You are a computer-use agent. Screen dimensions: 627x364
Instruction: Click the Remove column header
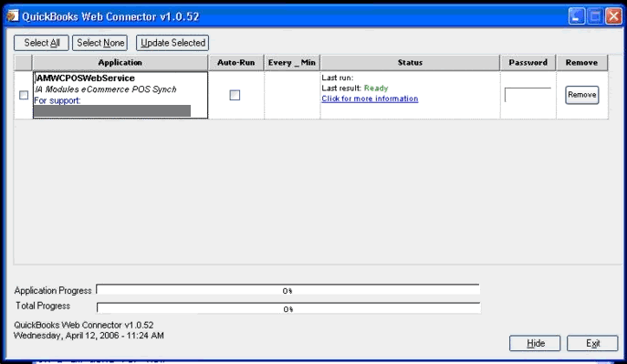pos(581,63)
